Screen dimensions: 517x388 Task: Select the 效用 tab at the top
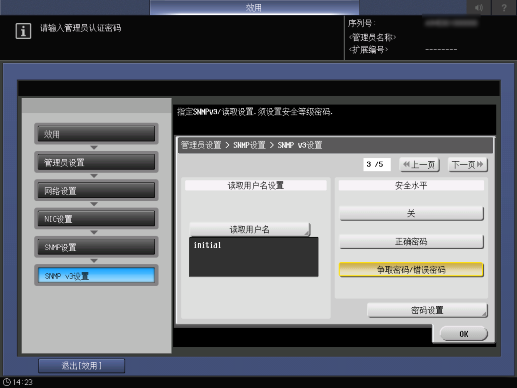254,7
